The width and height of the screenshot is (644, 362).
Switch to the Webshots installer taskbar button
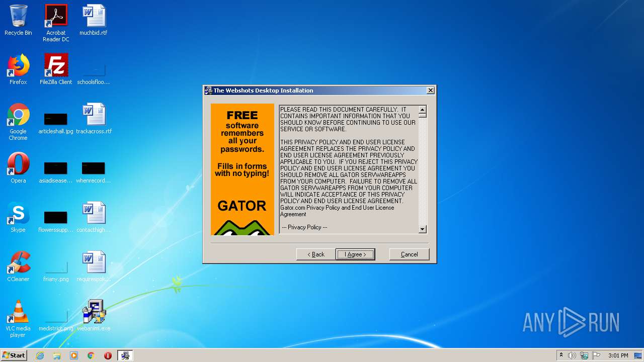[125, 355]
